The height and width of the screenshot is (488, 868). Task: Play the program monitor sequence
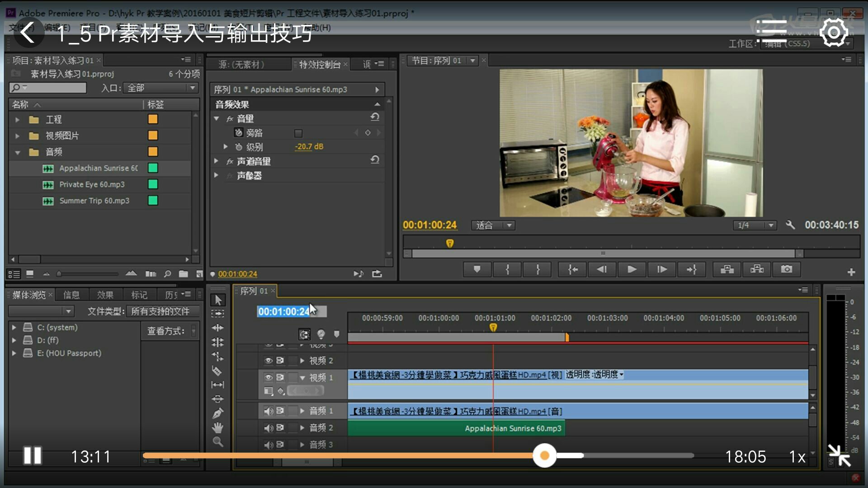632,270
